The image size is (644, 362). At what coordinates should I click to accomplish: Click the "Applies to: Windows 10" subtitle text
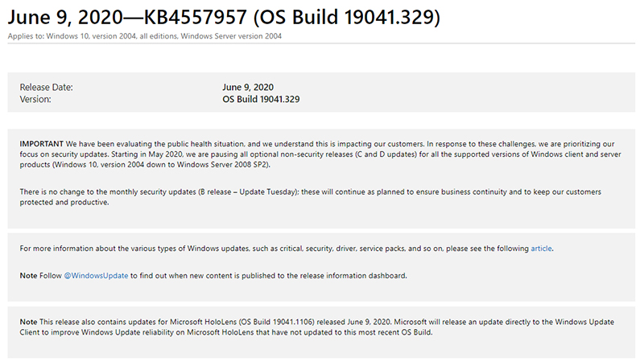[x=48, y=36]
